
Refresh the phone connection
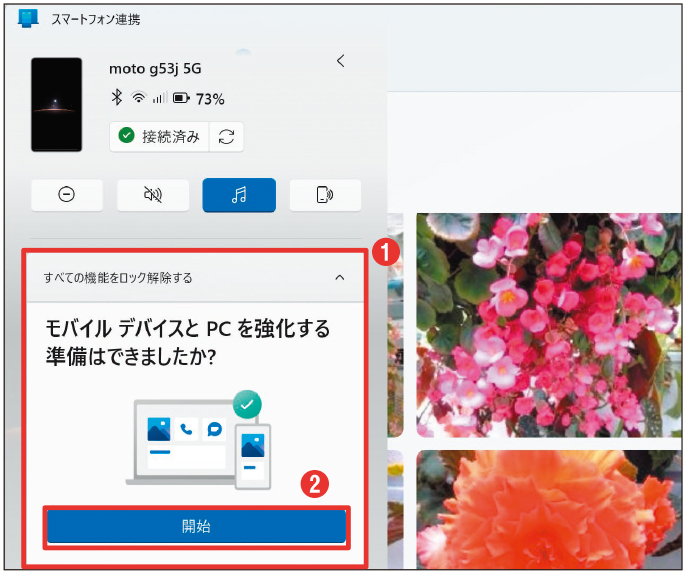pyautogui.click(x=226, y=136)
